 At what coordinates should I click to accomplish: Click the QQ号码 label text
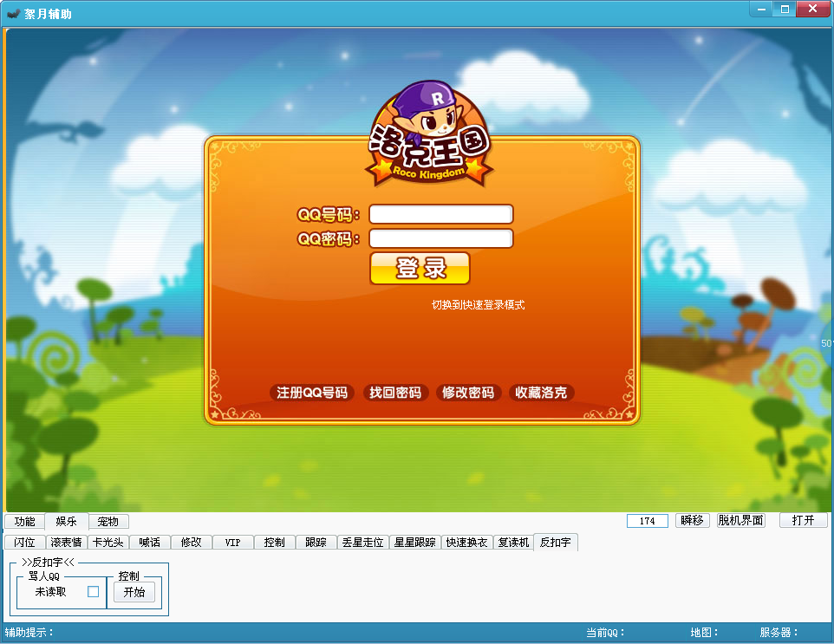pos(329,215)
